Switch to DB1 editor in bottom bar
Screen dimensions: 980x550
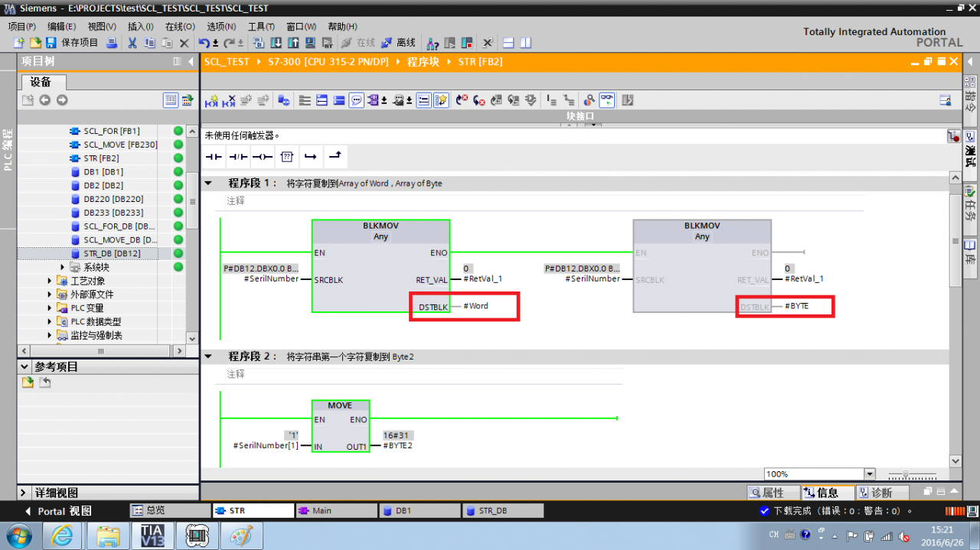419,510
